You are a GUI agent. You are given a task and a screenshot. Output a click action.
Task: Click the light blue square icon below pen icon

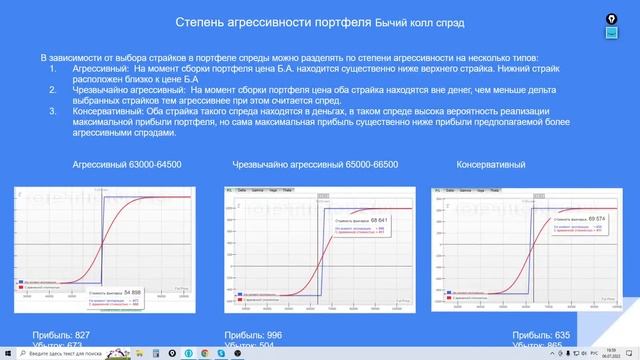click(611, 33)
